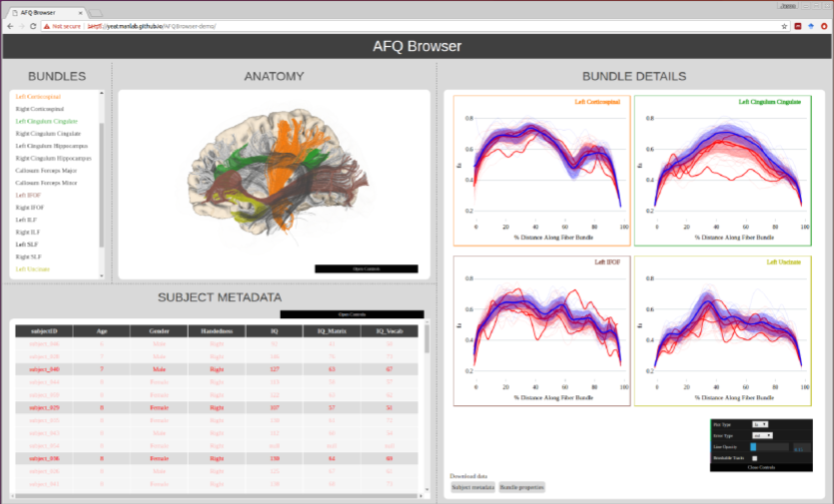
Task: Toggle Right IFOF bundle selection
Action: click(28, 208)
